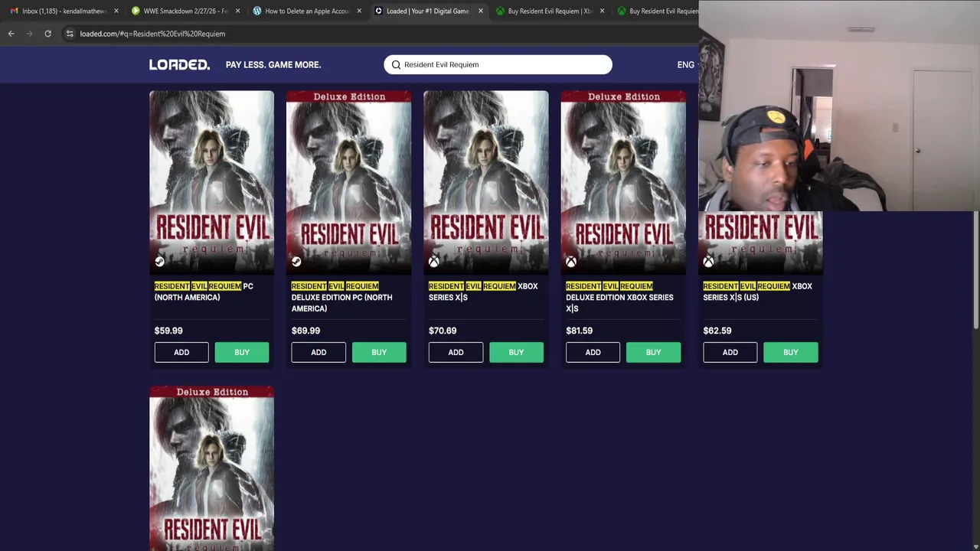The image size is (980, 551).
Task: Click the $62.59 price text
Action: point(717,331)
